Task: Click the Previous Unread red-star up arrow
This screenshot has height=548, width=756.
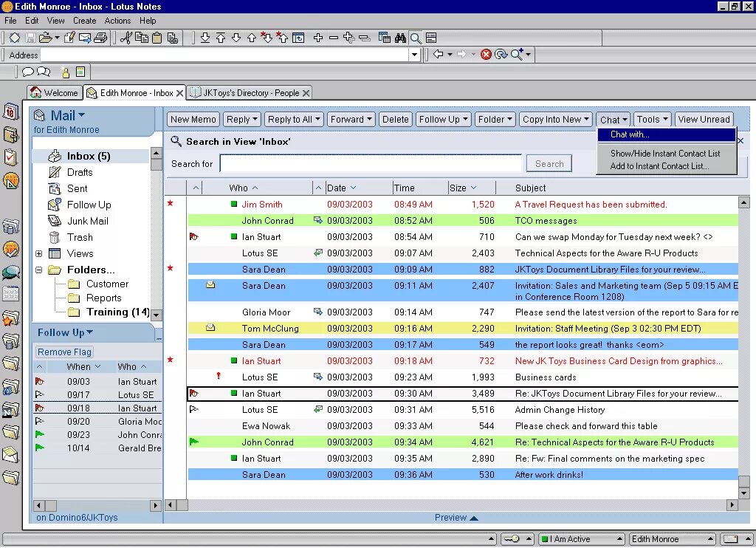Action: point(282,38)
